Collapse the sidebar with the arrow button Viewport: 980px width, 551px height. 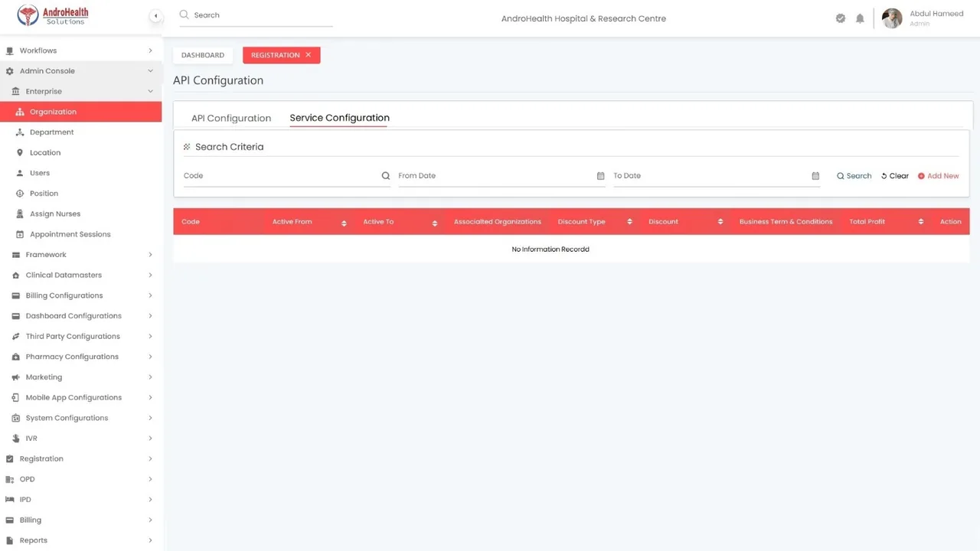155,15
